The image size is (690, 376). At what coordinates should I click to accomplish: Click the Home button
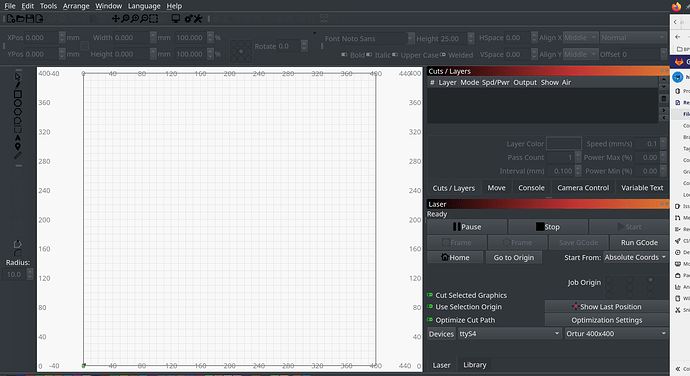coord(455,257)
